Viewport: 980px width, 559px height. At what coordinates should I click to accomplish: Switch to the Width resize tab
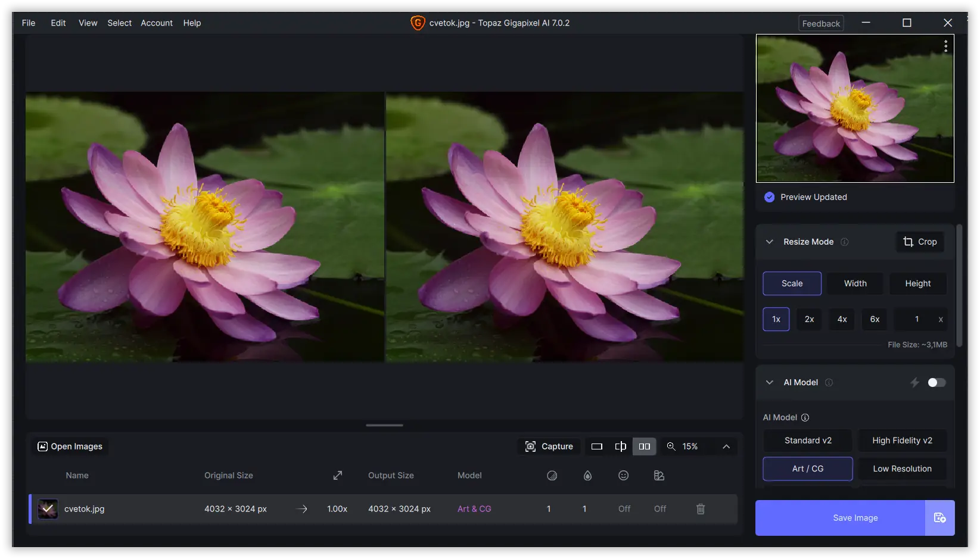coord(855,283)
